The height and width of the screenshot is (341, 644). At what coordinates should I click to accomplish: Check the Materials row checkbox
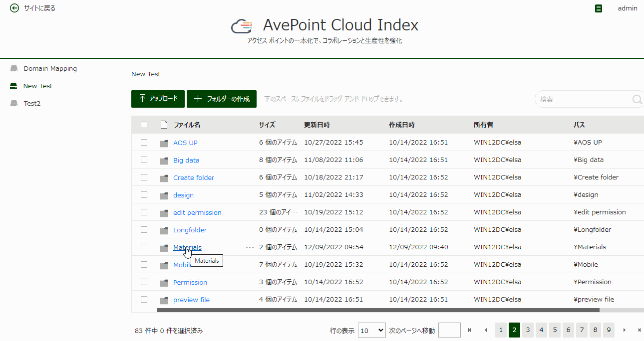coord(144,247)
